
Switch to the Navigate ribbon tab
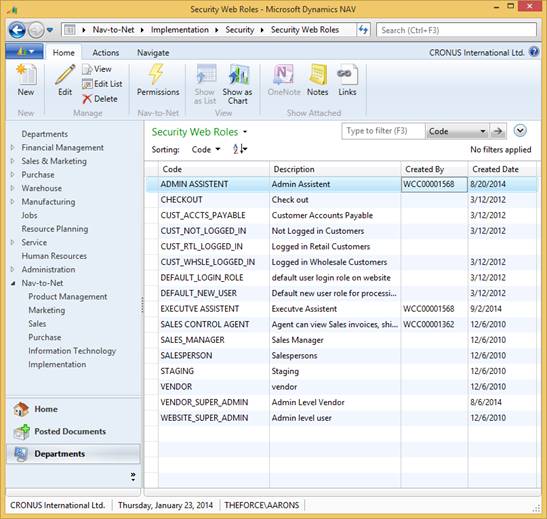pos(153,53)
